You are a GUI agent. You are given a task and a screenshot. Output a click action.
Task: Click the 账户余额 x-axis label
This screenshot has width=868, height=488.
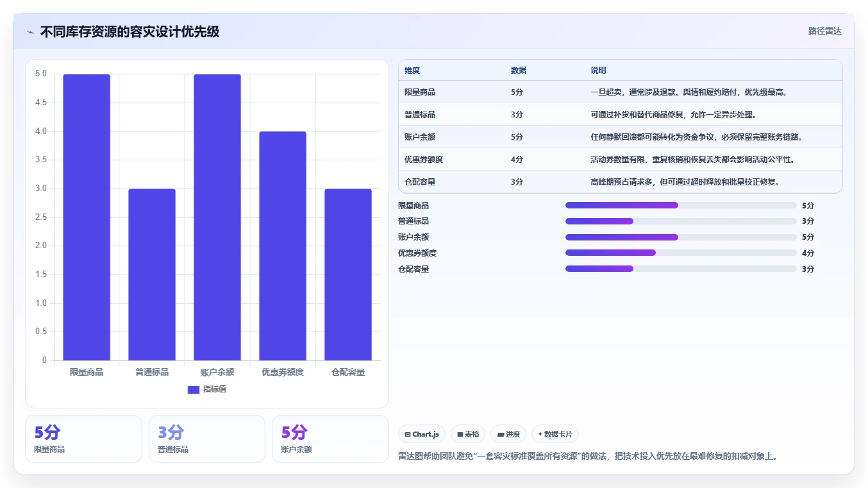[x=217, y=372]
